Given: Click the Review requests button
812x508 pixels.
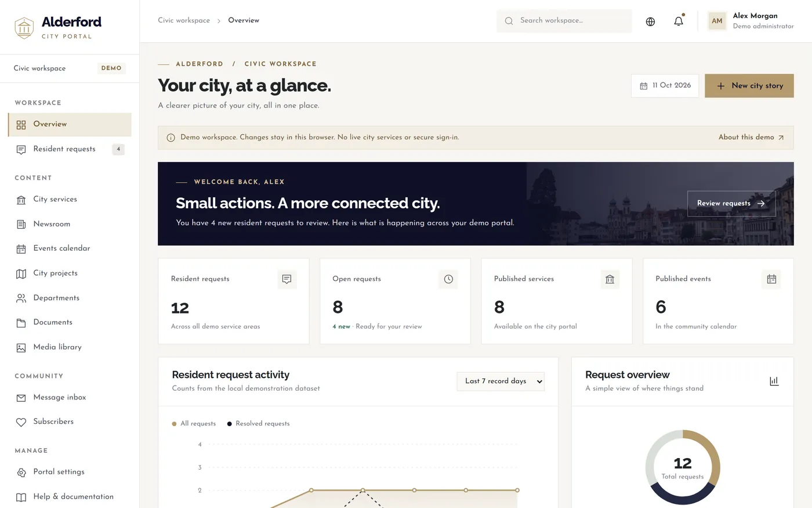Looking at the screenshot, I should coord(731,204).
